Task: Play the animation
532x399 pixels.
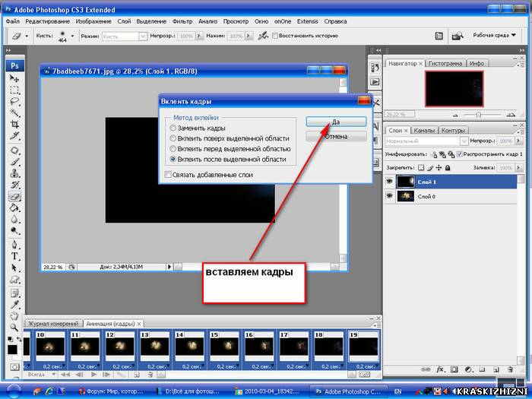Action: (93, 375)
